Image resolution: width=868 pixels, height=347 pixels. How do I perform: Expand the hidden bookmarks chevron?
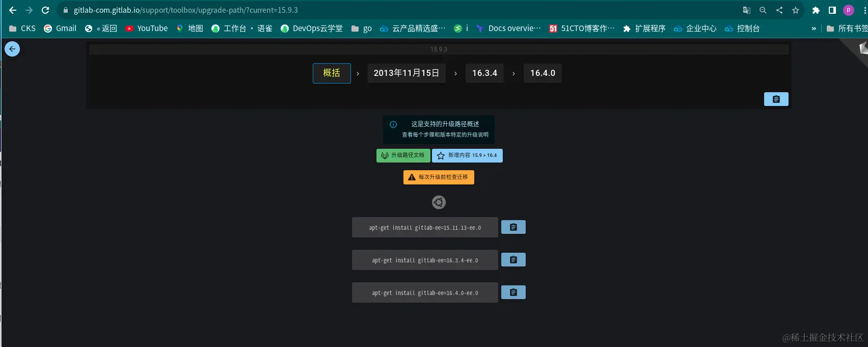pos(813,29)
